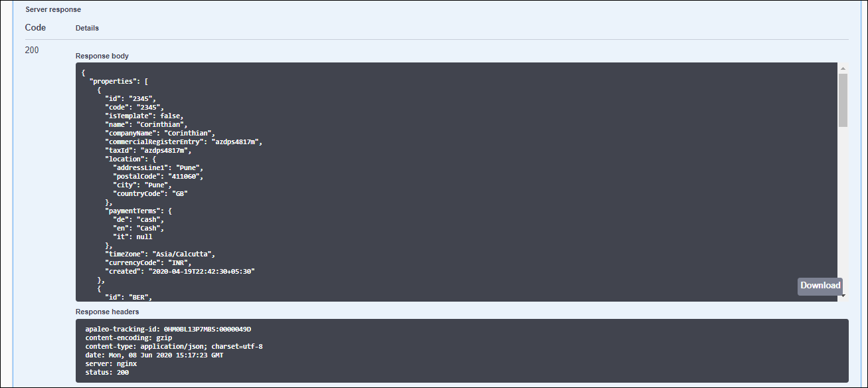This screenshot has width=868, height=388.
Task: Click the "currencyCode" INR line
Action: (147, 262)
